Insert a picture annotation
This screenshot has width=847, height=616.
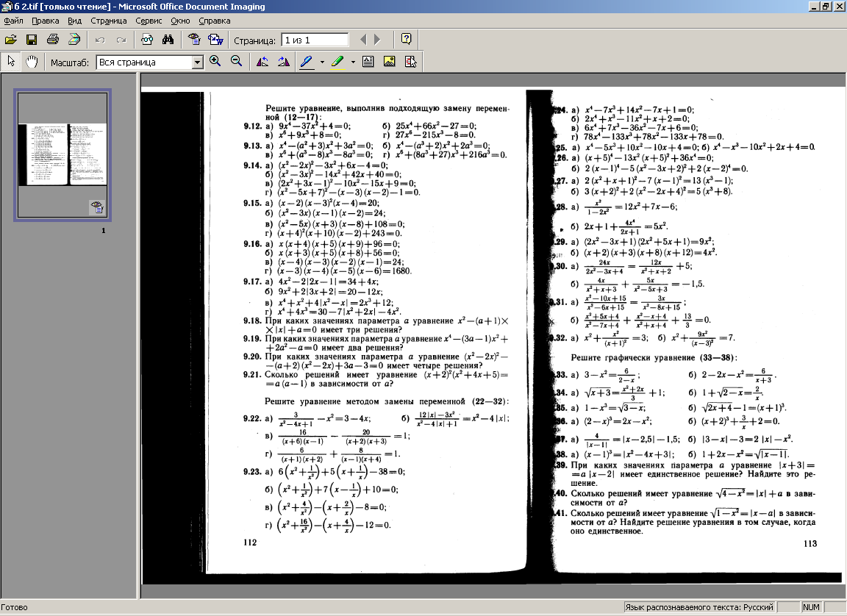(390, 62)
